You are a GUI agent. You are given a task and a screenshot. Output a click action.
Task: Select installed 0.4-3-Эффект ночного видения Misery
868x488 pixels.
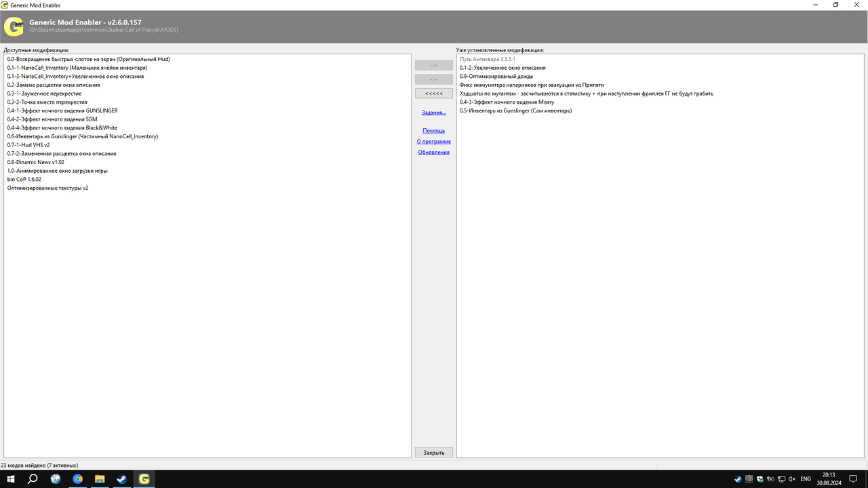pos(507,102)
